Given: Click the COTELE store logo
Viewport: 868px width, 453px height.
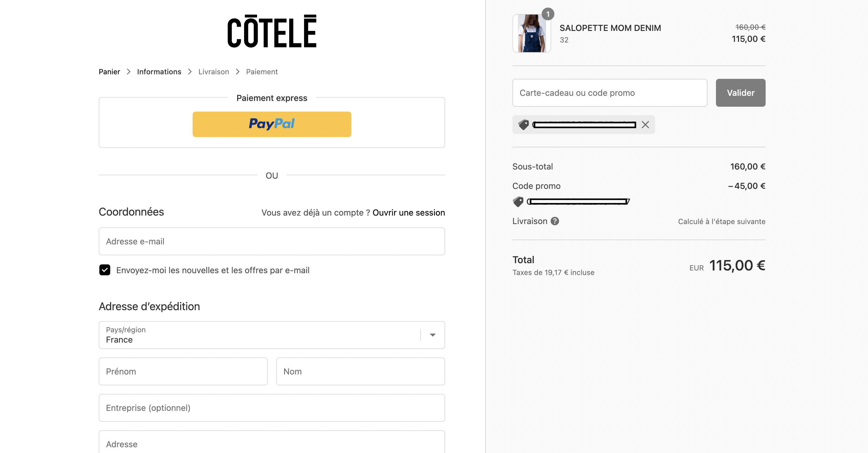Looking at the screenshot, I should point(272,31).
